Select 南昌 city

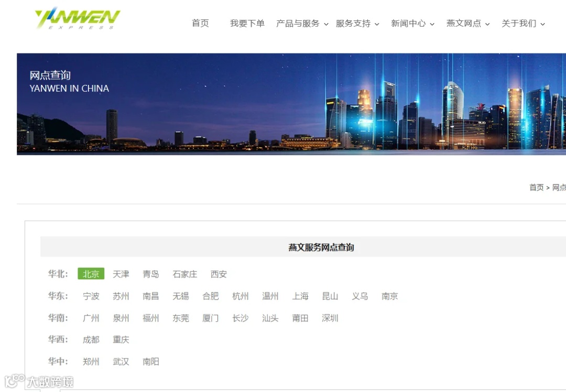(x=151, y=296)
